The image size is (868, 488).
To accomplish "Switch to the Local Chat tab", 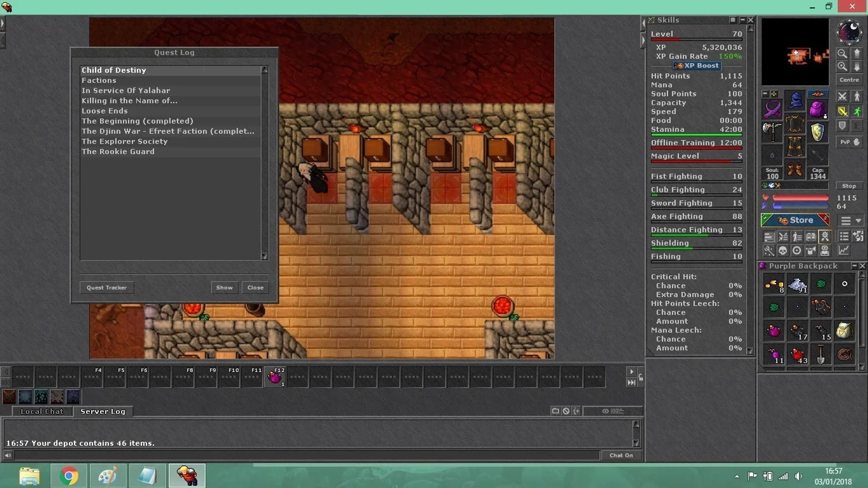I will coord(42,411).
